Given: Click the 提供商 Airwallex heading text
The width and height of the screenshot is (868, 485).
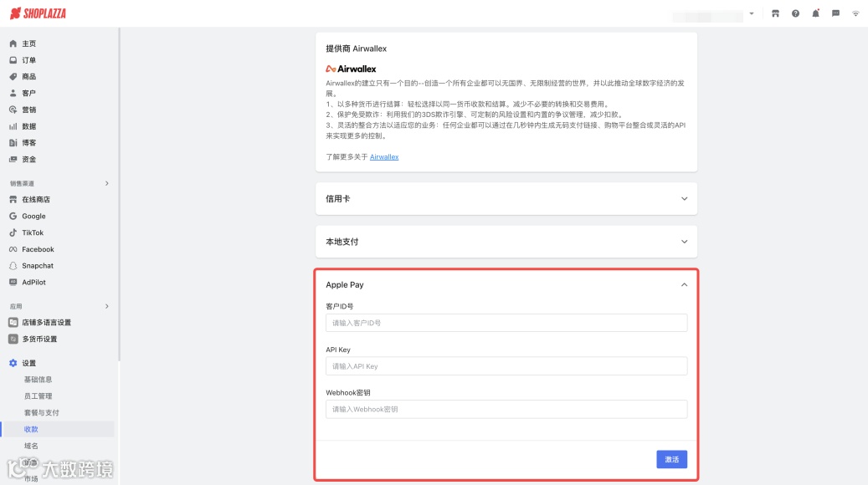Looking at the screenshot, I should pos(356,48).
